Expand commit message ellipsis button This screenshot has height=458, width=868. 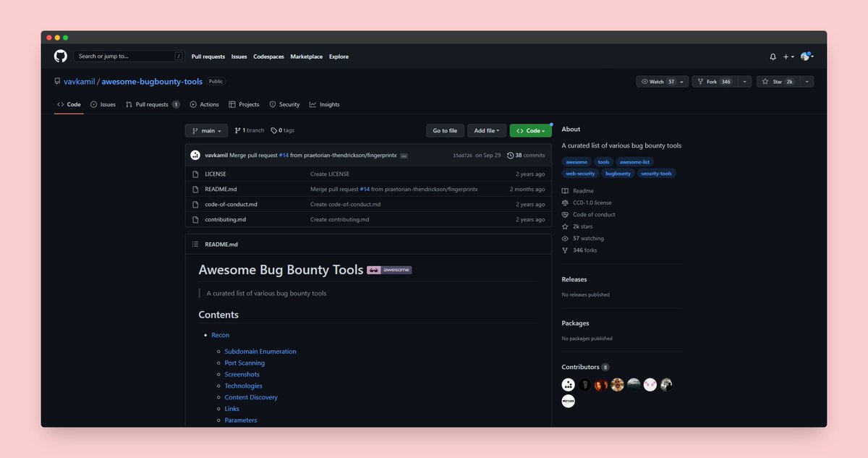click(404, 156)
